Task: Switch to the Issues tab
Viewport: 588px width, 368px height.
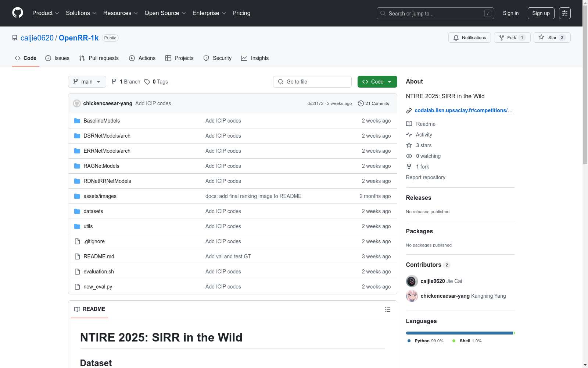Action: coord(57,58)
